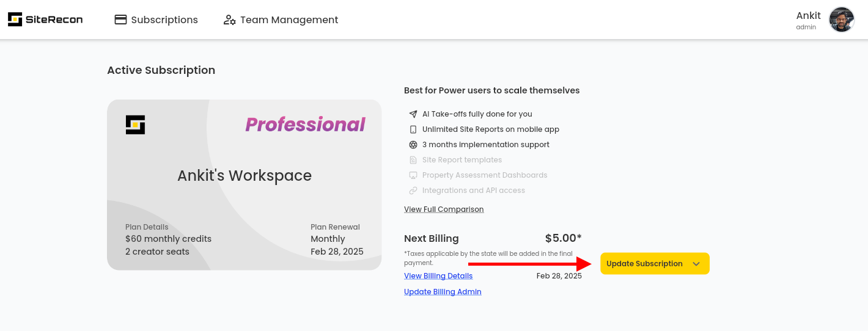Click the Next Billing label
The height and width of the screenshot is (331, 868).
pos(432,239)
